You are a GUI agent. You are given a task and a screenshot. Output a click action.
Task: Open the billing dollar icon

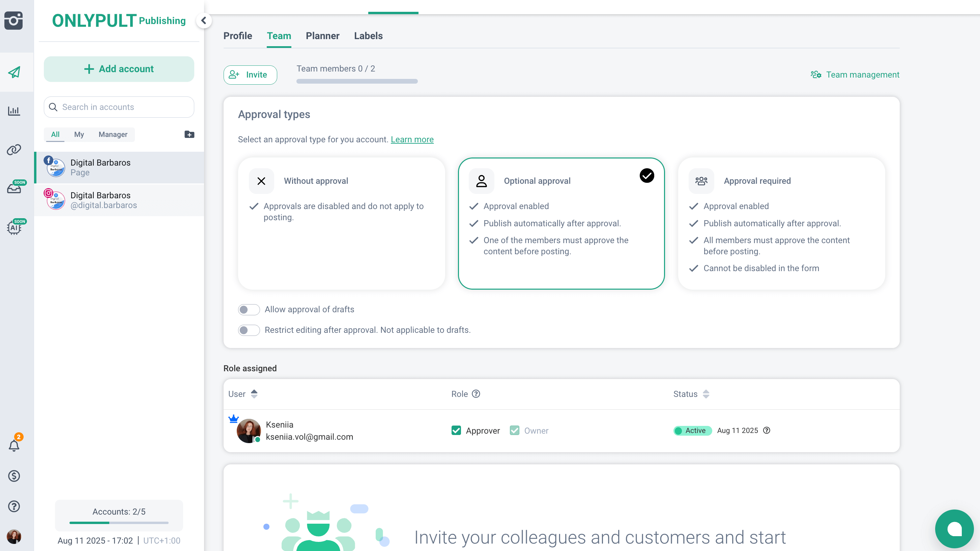14,476
